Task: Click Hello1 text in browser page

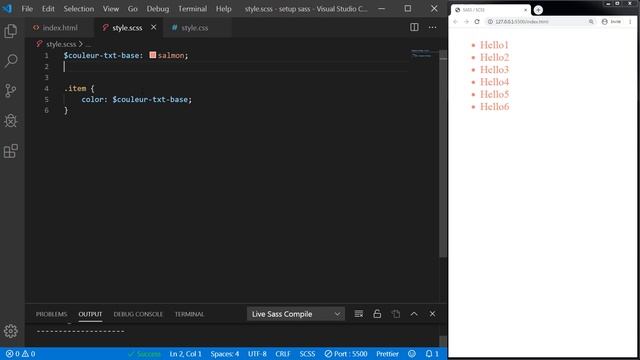Action: (x=494, y=45)
